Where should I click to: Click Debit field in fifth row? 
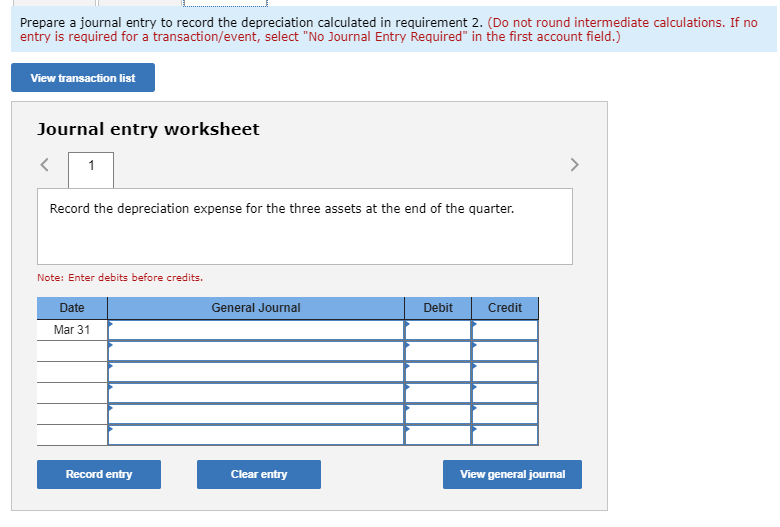click(x=438, y=414)
